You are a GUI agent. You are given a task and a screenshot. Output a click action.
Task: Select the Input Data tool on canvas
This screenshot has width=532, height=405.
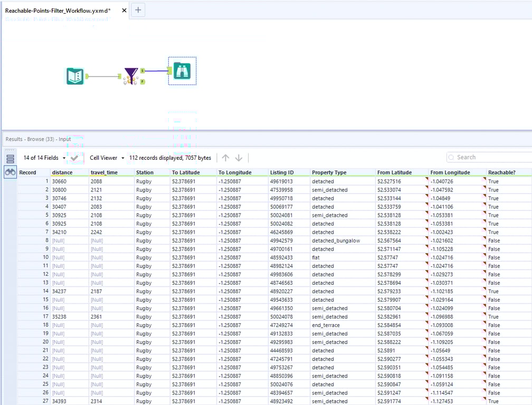pyautogui.click(x=75, y=76)
